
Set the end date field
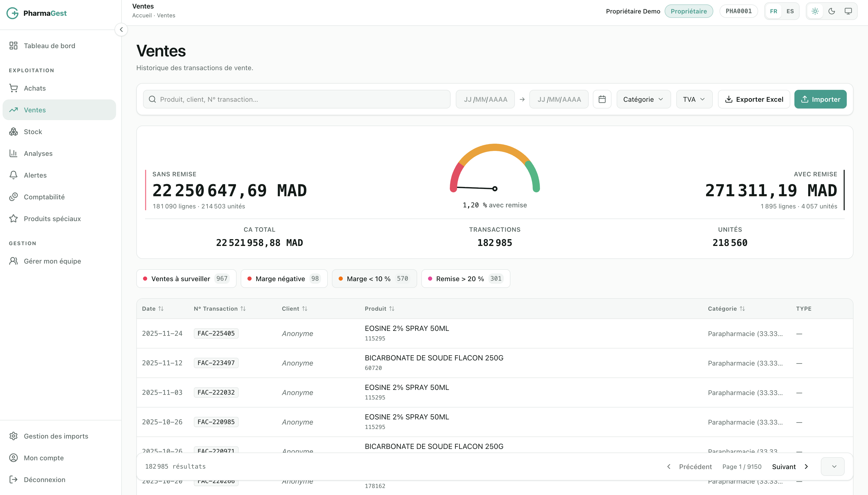tap(559, 99)
